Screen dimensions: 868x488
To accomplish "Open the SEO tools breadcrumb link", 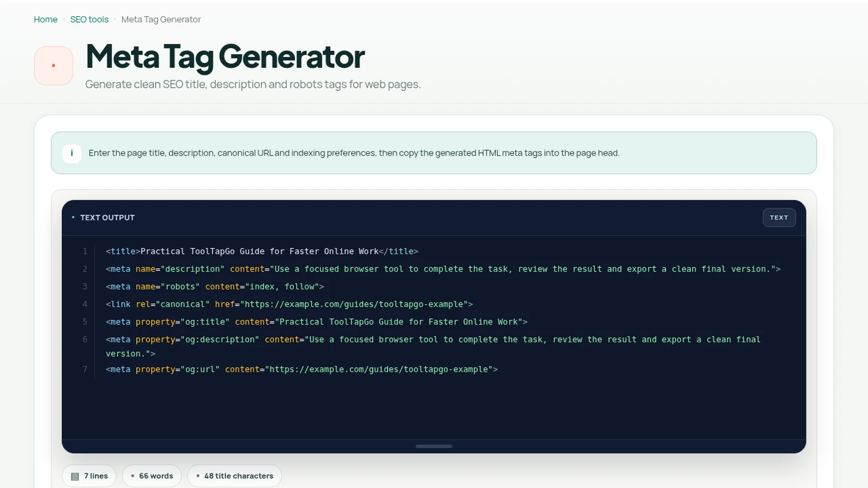I will (x=89, y=20).
